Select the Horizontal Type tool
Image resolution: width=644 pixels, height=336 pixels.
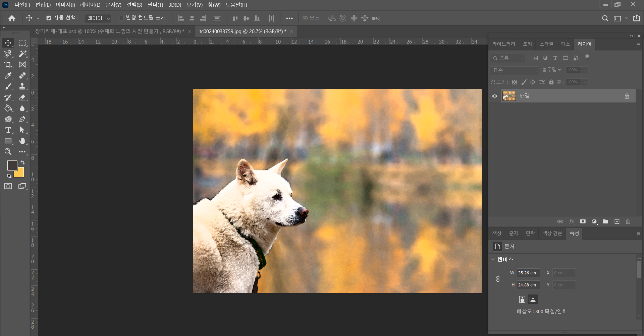click(x=8, y=130)
